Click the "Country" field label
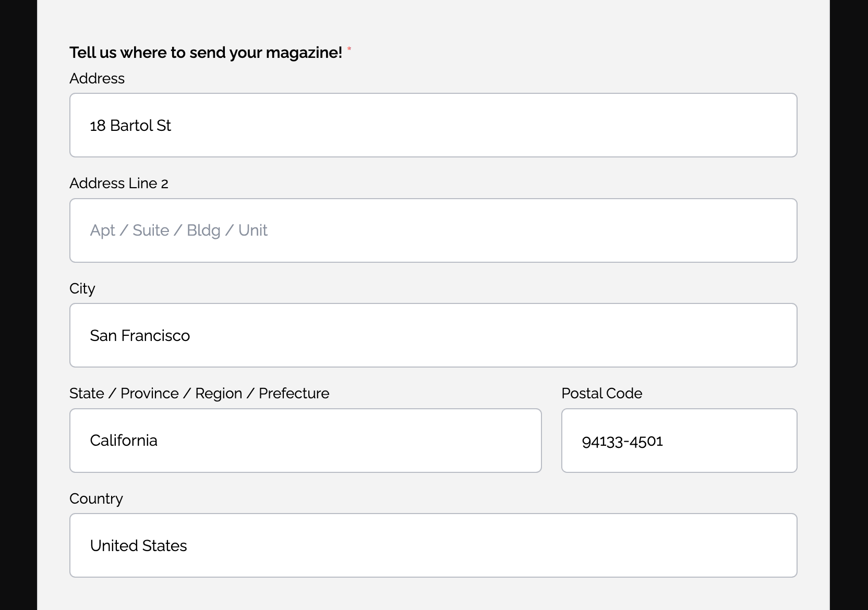 tap(96, 498)
